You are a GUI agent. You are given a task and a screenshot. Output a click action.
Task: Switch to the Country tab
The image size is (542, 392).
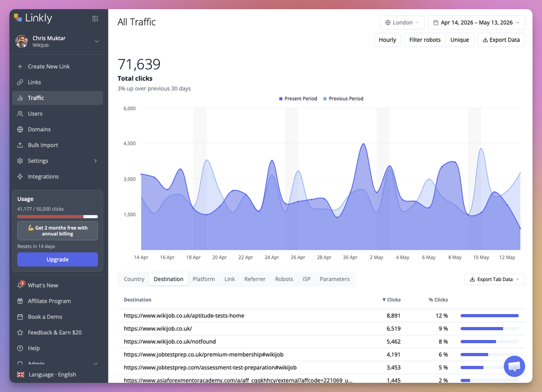(x=134, y=279)
